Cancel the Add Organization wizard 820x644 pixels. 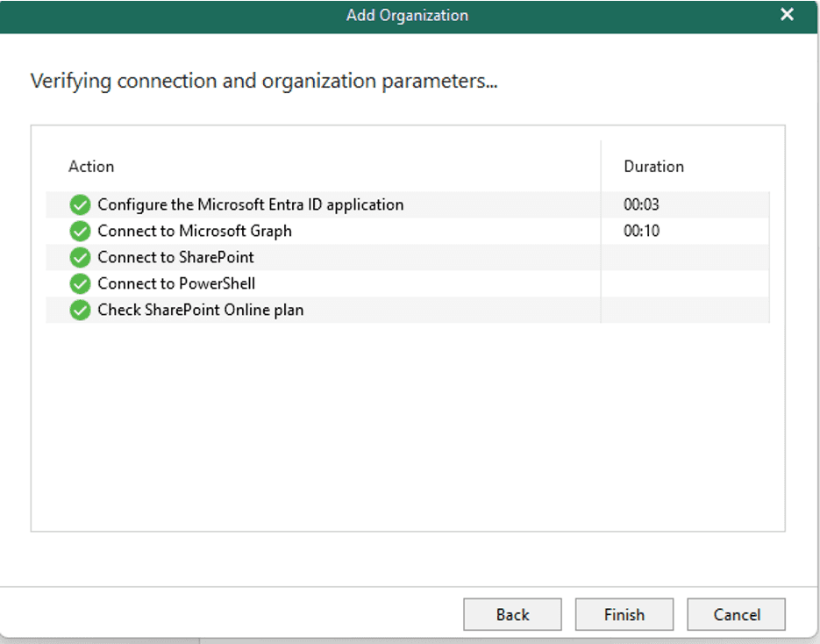click(736, 614)
